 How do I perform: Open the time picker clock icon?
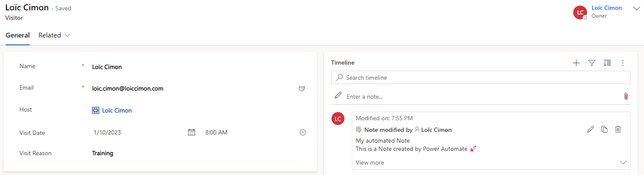[303, 132]
